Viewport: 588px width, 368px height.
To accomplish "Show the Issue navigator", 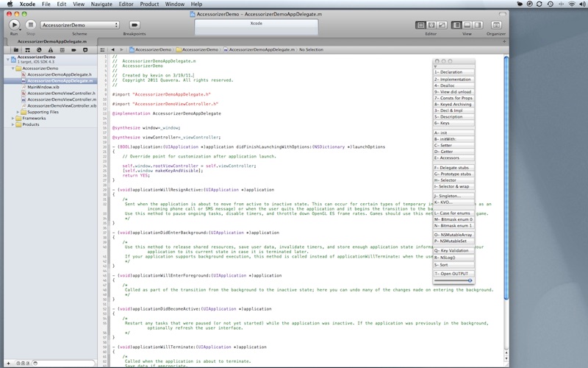I will tap(51, 49).
